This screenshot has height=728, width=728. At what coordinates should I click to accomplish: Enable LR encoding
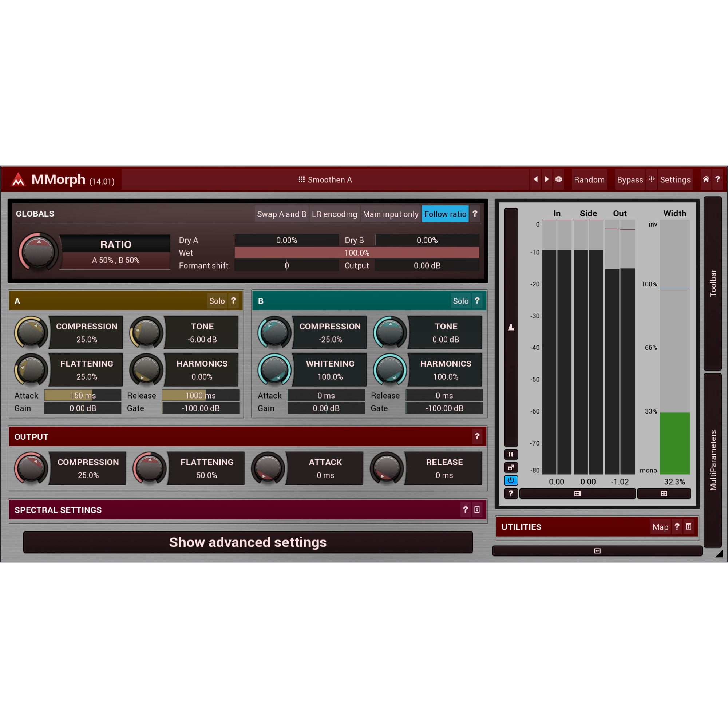(x=334, y=214)
